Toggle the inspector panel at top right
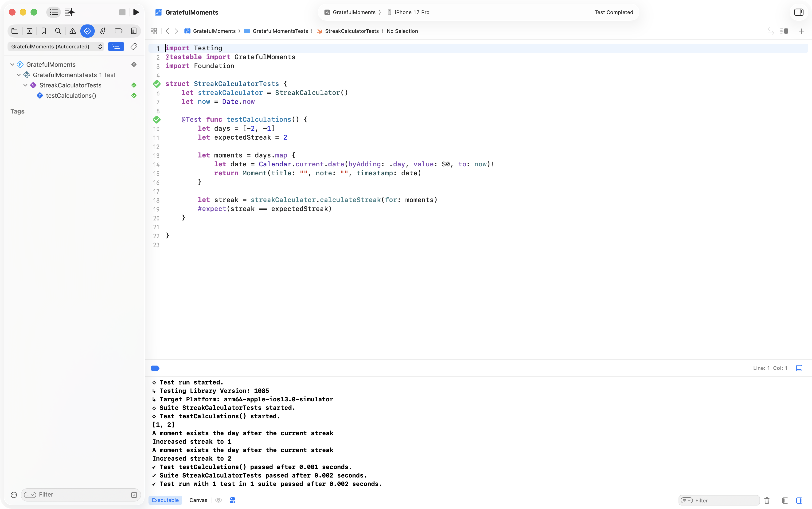 point(799,12)
